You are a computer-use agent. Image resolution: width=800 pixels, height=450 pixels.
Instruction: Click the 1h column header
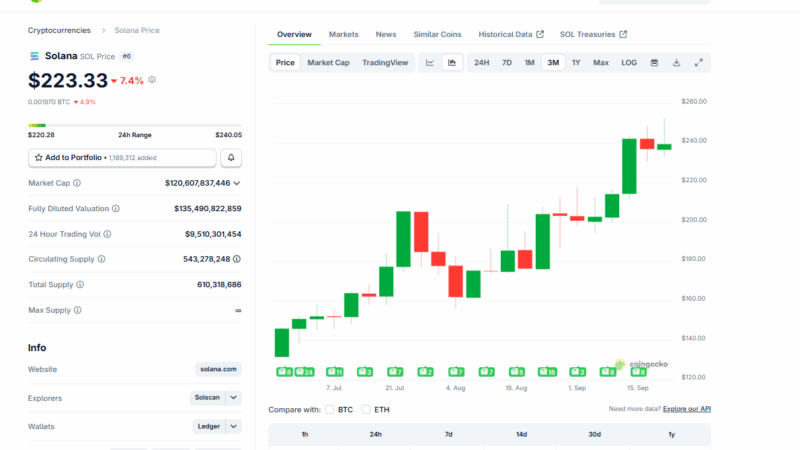(305, 434)
